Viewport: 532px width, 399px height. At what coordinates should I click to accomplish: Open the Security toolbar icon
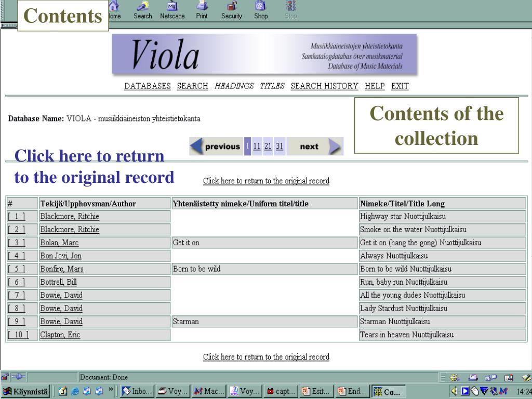point(232,10)
